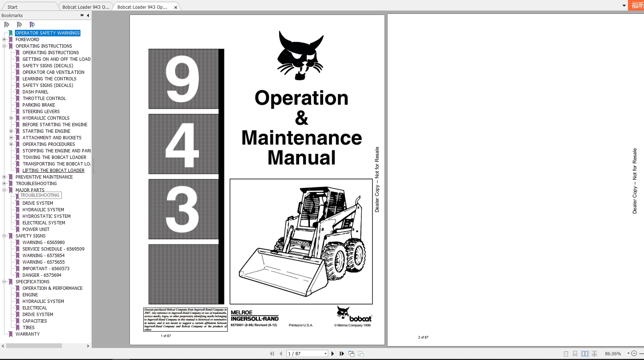Click the delete bookmark icon
This screenshot has height=360, width=644.
click(x=6, y=24)
